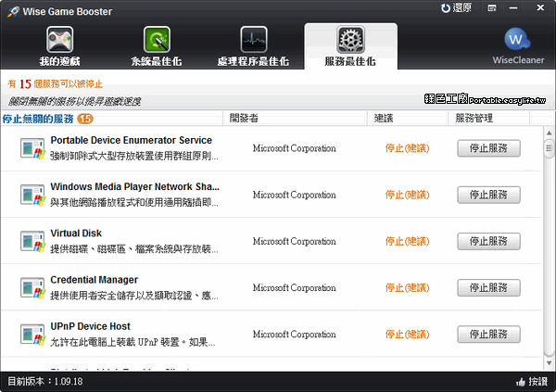Click the orange 15 count badge

pos(85,119)
